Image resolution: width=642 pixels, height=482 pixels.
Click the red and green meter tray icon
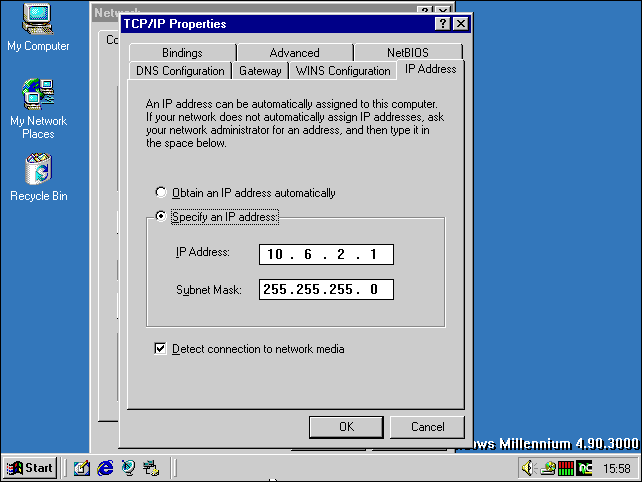coord(566,468)
